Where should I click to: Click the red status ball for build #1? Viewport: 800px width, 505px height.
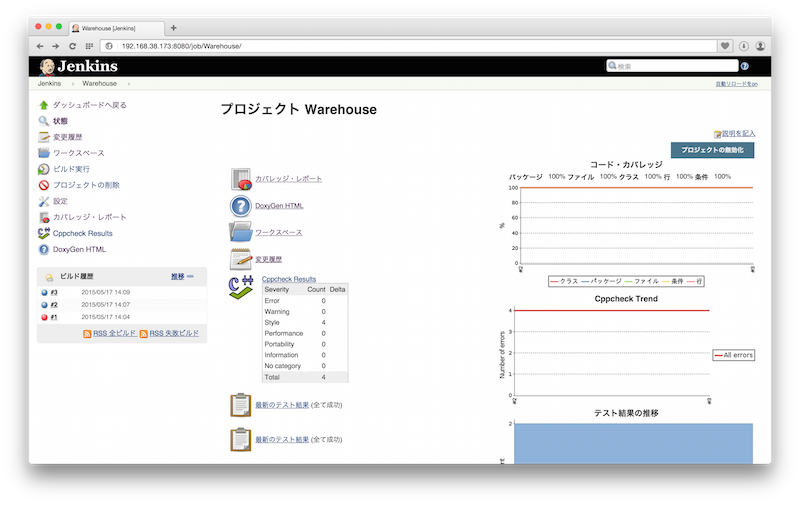pyautogui.click(x=45, y=317)
